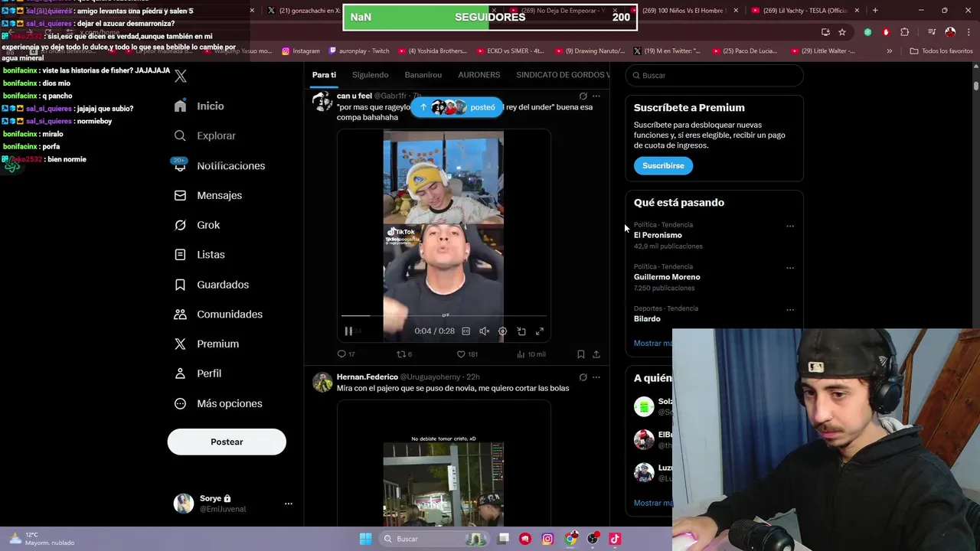Reply to can u feel's post
980x551 pixels.
click(346, 354)
